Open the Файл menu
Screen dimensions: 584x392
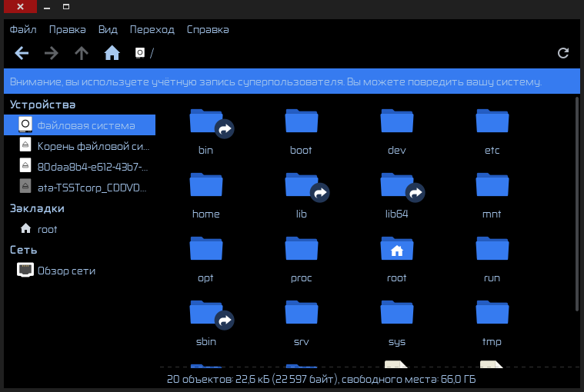point(23,29)
